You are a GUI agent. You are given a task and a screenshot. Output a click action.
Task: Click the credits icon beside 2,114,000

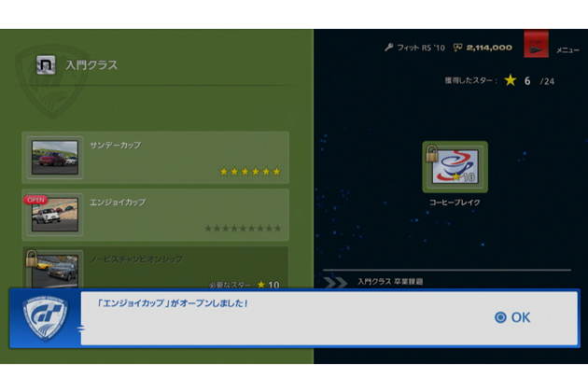[457, 48]
